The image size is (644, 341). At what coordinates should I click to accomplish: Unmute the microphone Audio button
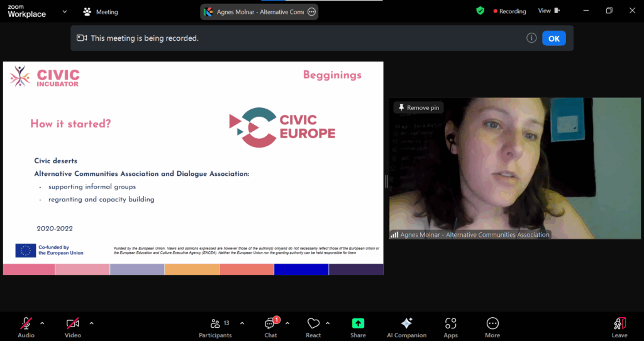point(26,327)
